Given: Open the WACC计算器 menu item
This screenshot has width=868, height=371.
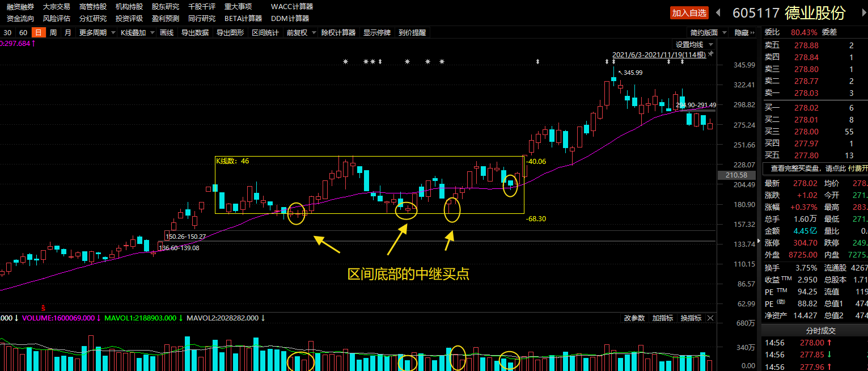Looking at the screenshot, I should point(291,7).
